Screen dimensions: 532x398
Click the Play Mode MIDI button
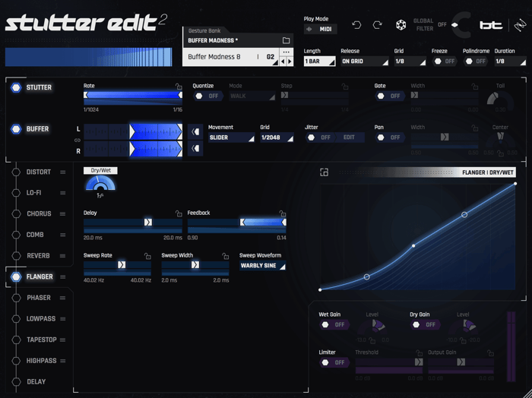click(x=320, y=29)
